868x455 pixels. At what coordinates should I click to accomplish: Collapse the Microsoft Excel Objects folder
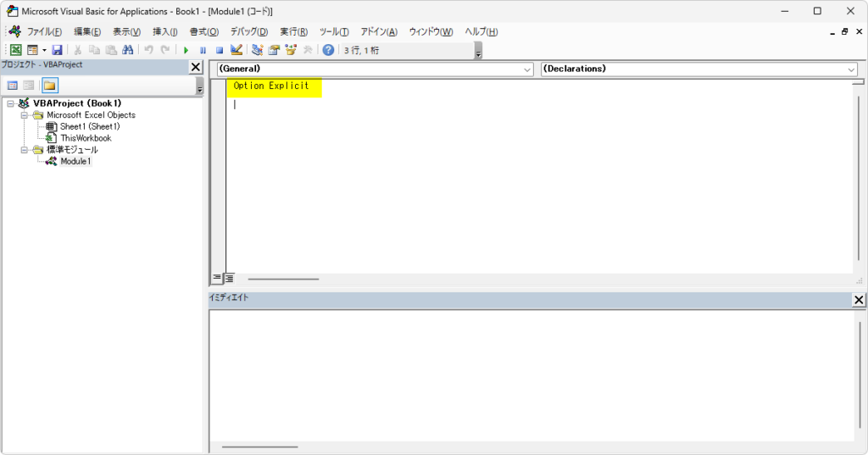pos(24,115)
